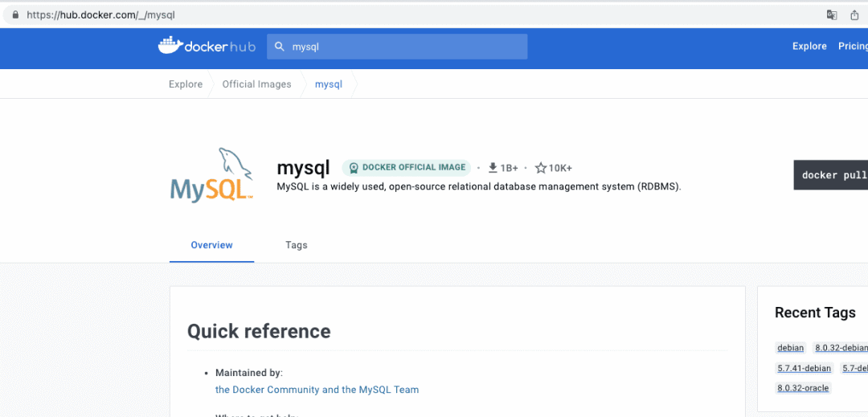This screenshot has width=868, height=417.
Task: Switch to the Tags tab
Action: 296,245
